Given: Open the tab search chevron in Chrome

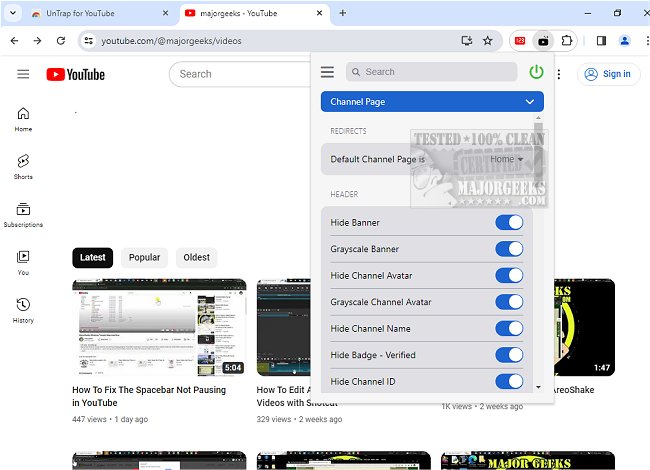Looking at the screenshot, I should (x=13, y=13).
